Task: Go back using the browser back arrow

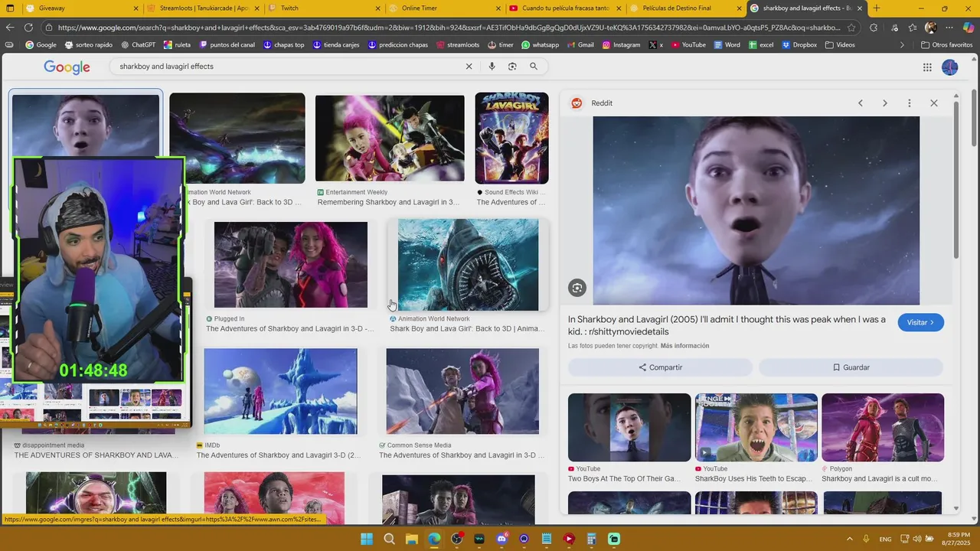Action: click(x=10, y=28)
